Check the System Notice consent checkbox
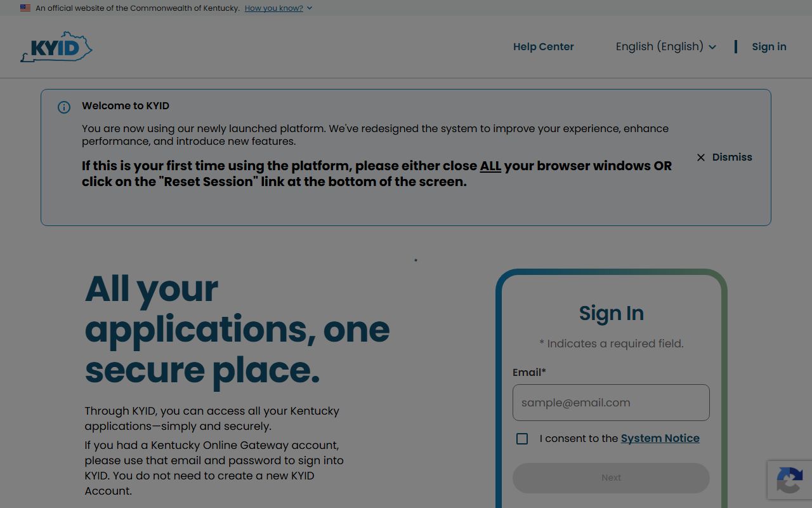 pyautogui.click(x=522, y=439)
